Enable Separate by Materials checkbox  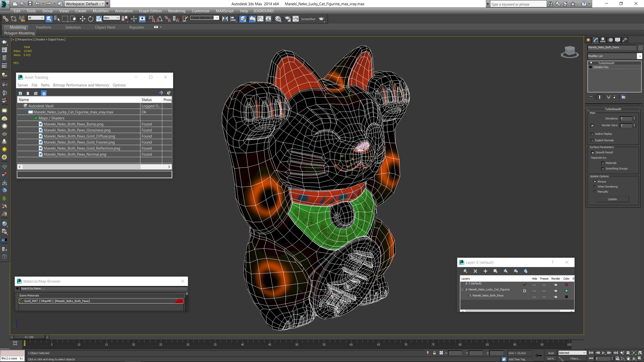pyautogui.click(x=603, y=163)
